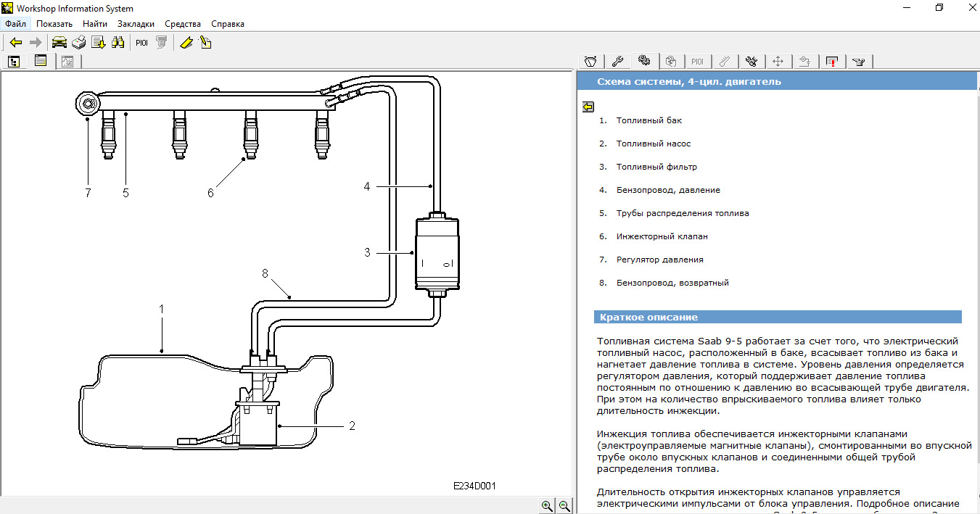The height and width of the screenshot is (514, 980).
Task: Click the zoom out magnifier button
Action: click(x=564, y=505)
